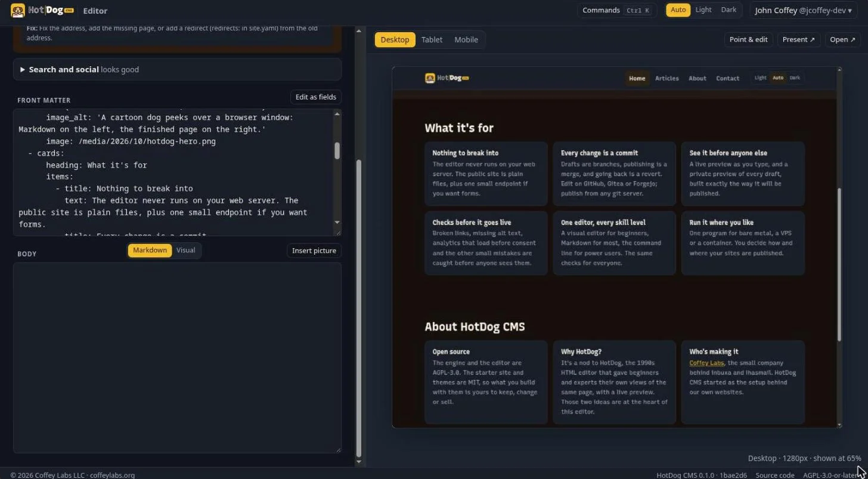Follow the Coffey Labs link in the preview
Screen dimensions: 868x479
click(706, 363)
